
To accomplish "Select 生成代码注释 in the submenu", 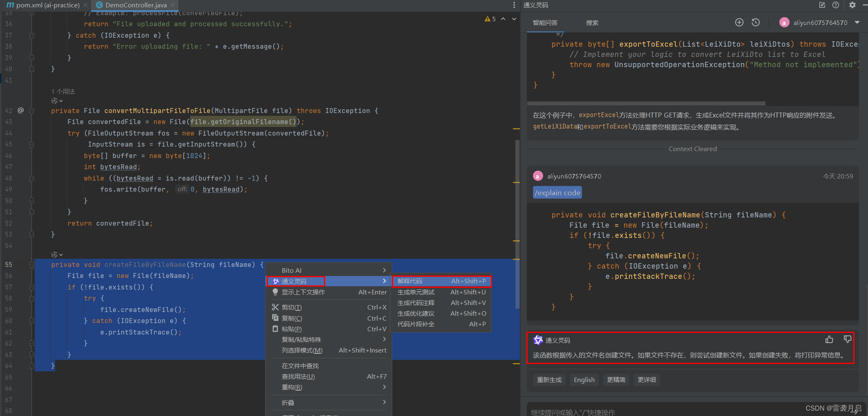I will (441, 303).
